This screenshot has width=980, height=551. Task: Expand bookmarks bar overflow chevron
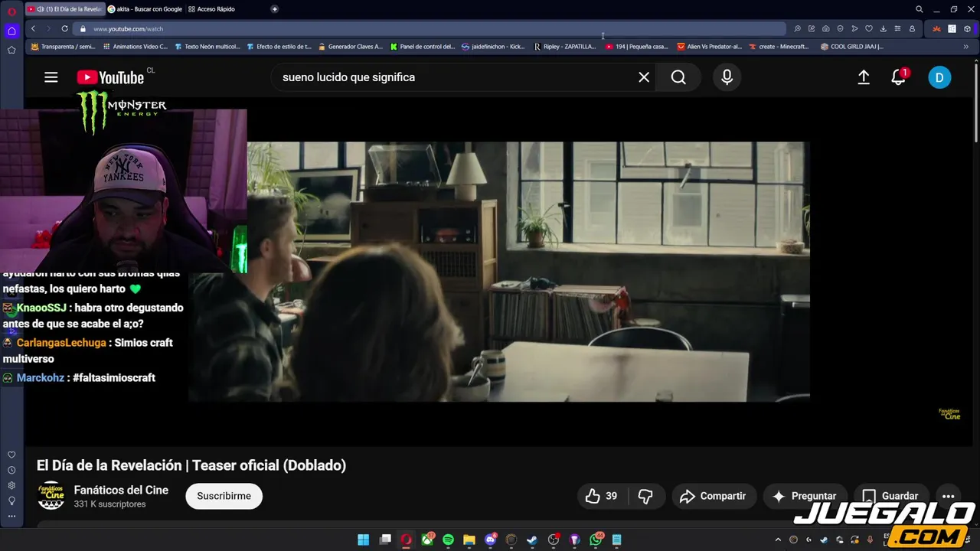(x=965, y=47)
